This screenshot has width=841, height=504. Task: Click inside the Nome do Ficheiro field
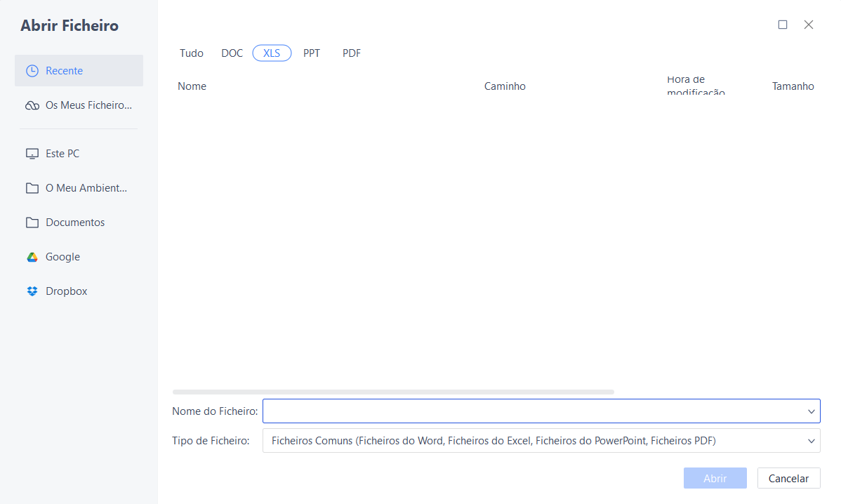pyautogui.click(x=491, y=411)
